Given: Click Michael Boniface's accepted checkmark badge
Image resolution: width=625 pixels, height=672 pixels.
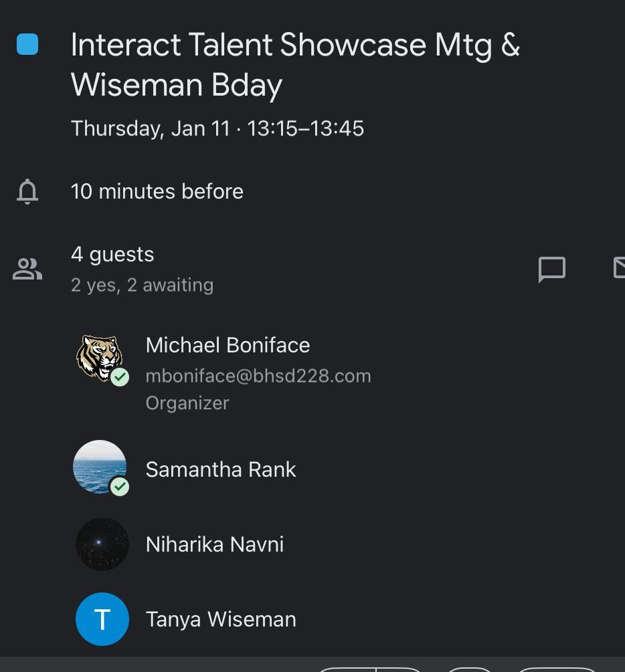Looking at the screenshot, I should [120, 377].
